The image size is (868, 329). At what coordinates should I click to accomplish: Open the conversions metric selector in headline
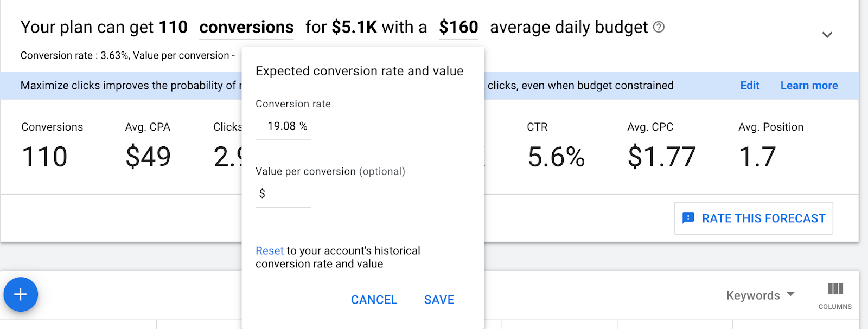246,27
